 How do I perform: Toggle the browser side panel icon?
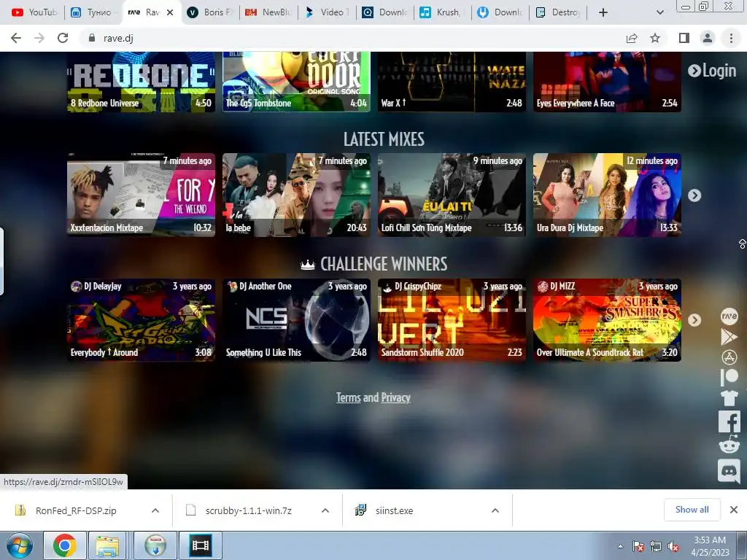[x=684, y=38]
